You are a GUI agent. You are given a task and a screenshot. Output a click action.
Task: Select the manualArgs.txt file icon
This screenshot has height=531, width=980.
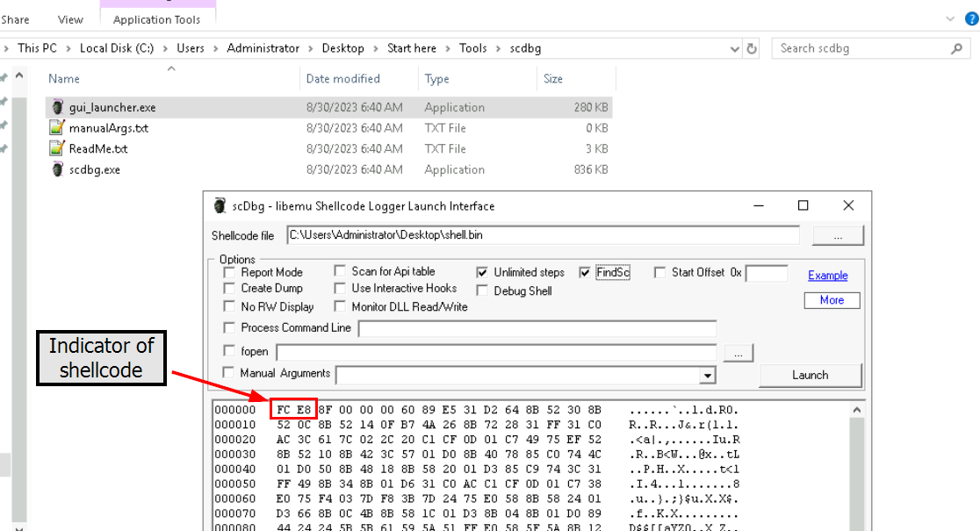(57, 128)
